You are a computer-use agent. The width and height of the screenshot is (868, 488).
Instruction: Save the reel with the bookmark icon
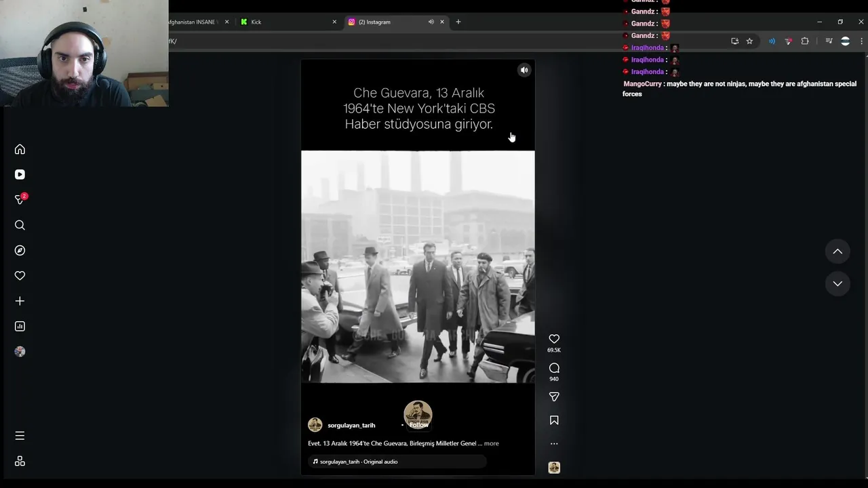[554, 420]
